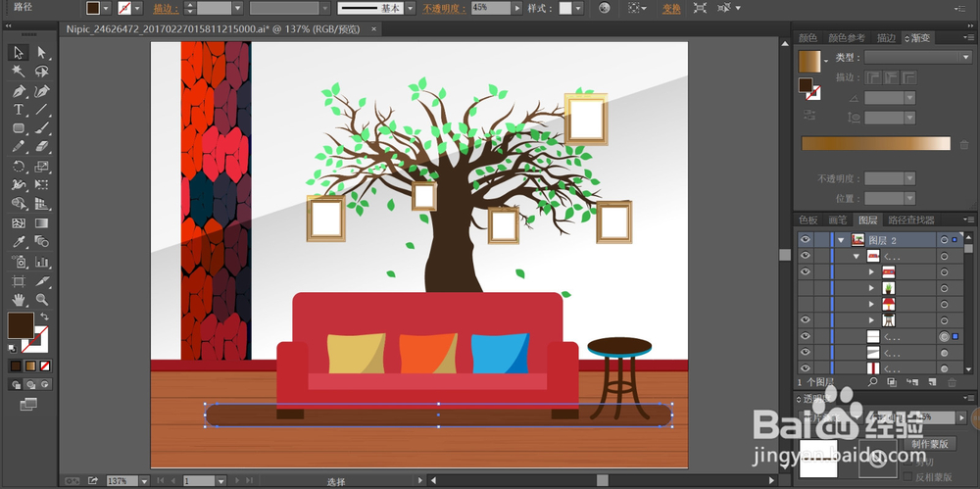
Task: Click the 制作蒙版 button
Action: [x=929, y=443]
